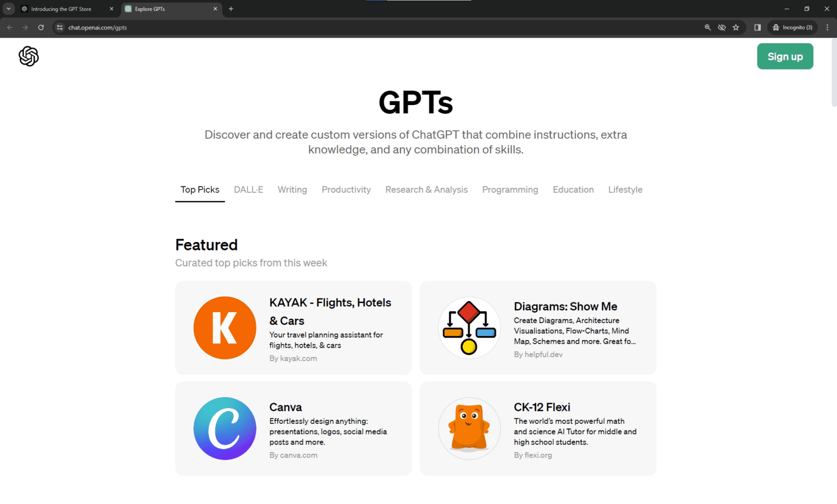This screenshot has height=504, width=837.
Task: Select the Productivity category tab
Action: [x=346, y=190]
